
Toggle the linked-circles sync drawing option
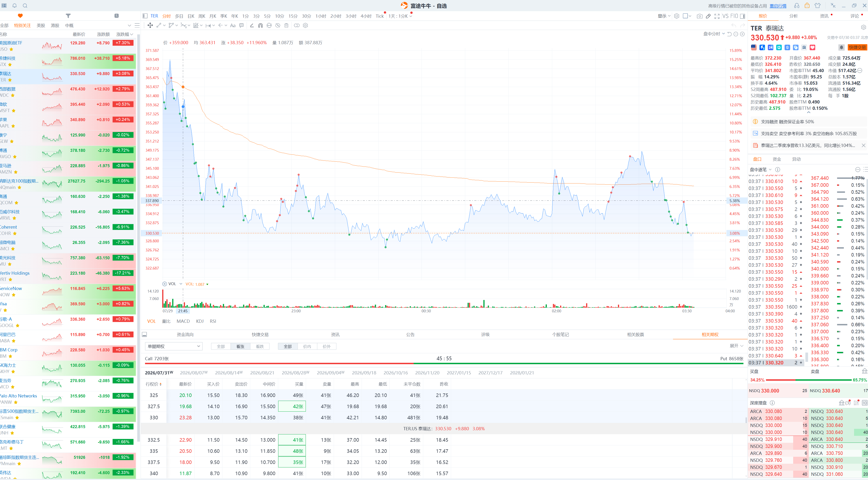click(x=297, y=25)
